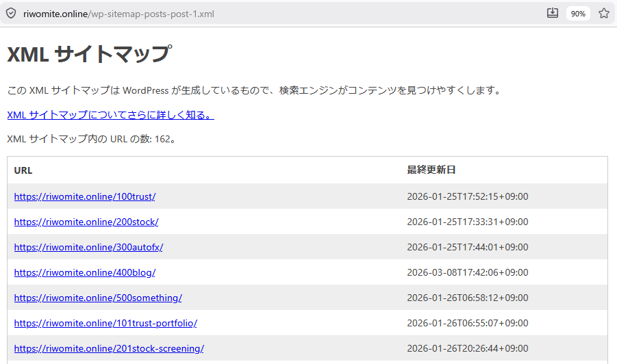Open the riwomite.online/200stock/ link
This screenshot has width=617, height=364.
pyautogui.click(x=86, y=222)
